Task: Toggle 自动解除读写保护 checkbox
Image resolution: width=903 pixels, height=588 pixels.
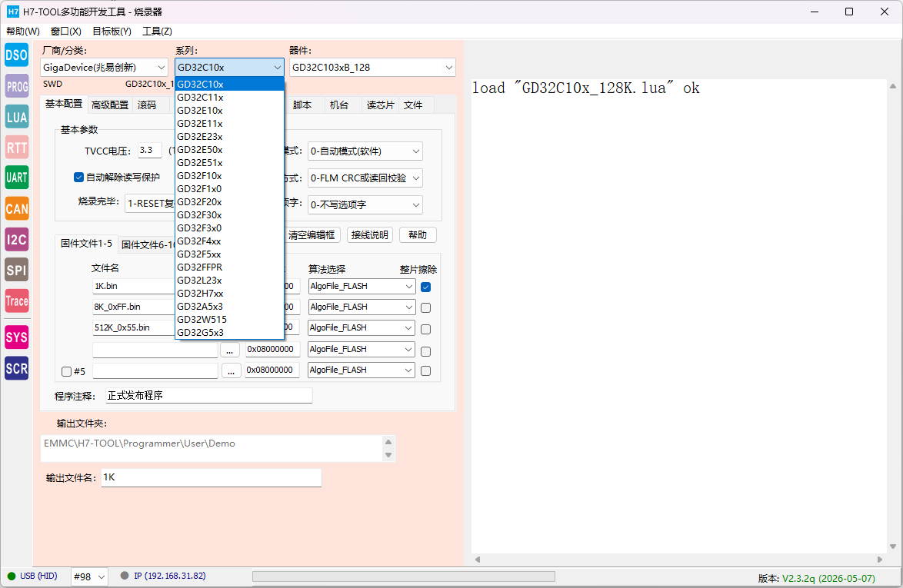Action: 79,178
